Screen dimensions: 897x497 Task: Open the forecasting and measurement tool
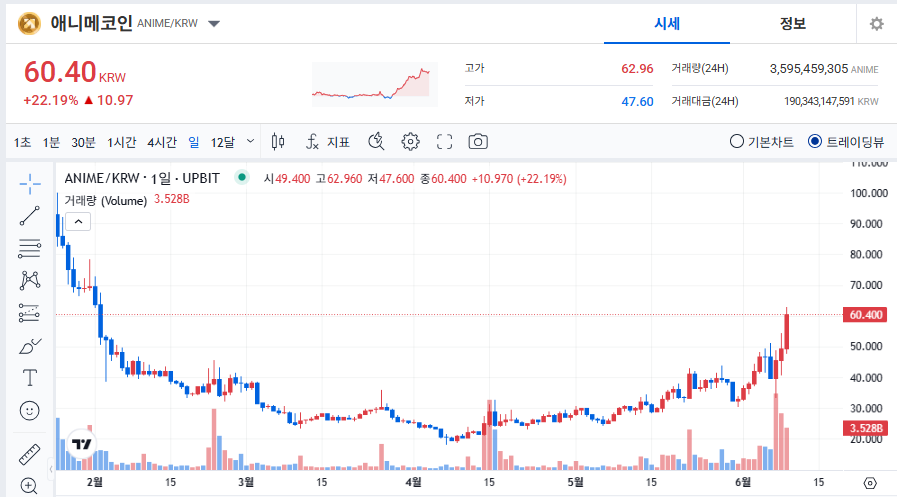coord(30,313)
